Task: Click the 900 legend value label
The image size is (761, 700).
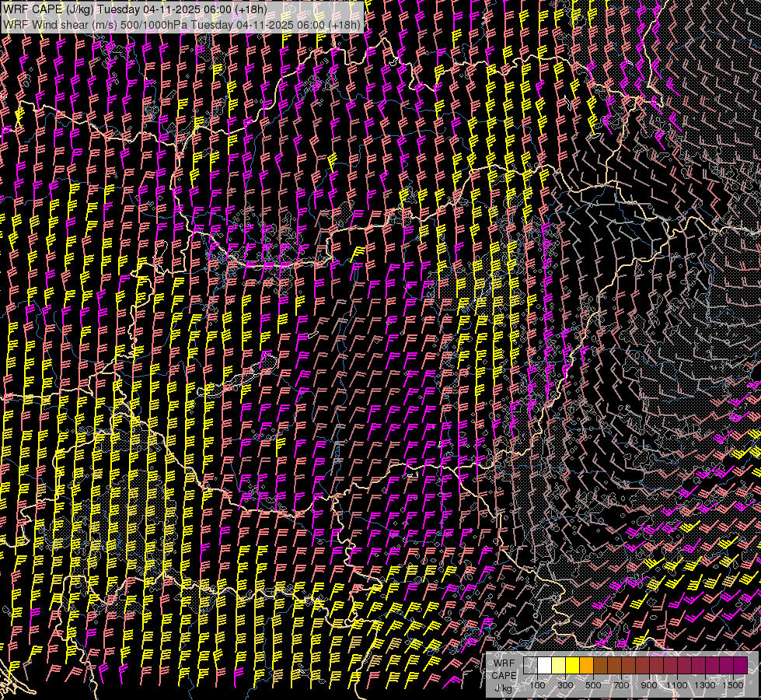Action: tap(649, 685)
